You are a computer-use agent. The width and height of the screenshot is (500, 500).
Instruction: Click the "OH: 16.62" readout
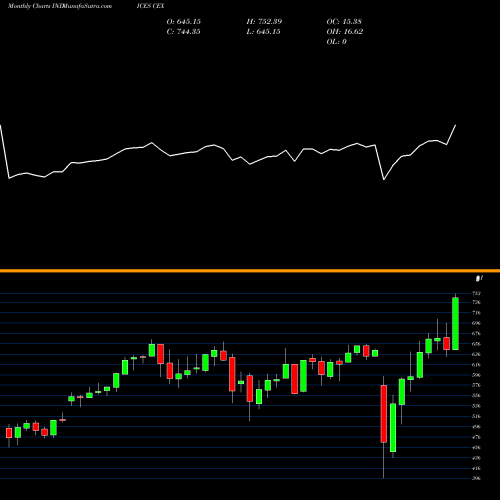(x=345, y=32)
